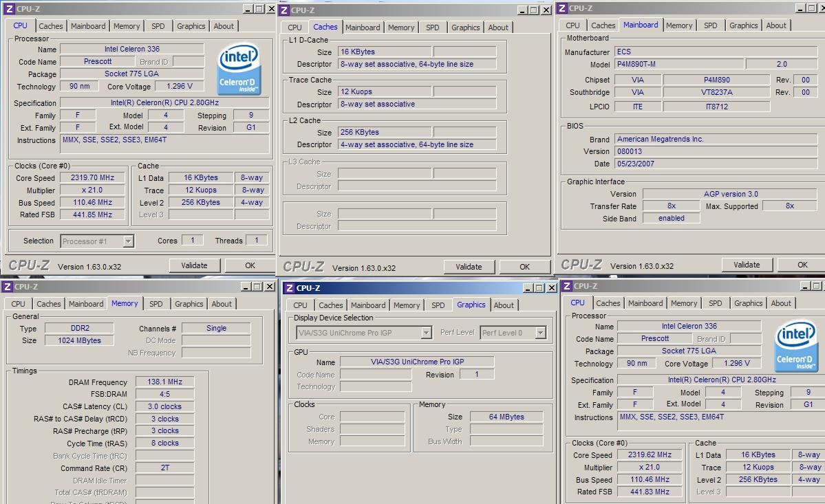Click the DRAM Frequency field showing 138.1 MHz

point(164,382)
